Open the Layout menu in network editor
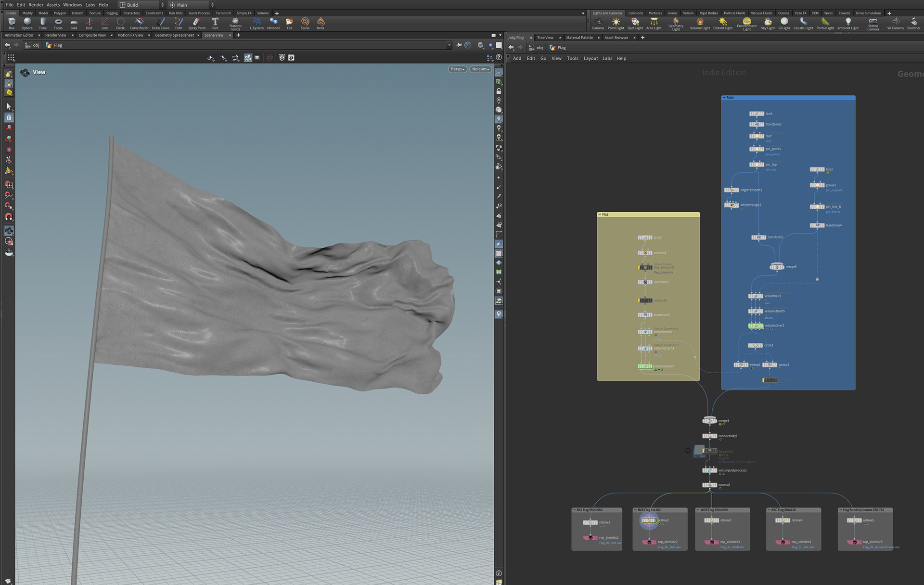Image resolution: width=924 pixels, height=585 pixels. pyautogui.click(x=590, y=59)
